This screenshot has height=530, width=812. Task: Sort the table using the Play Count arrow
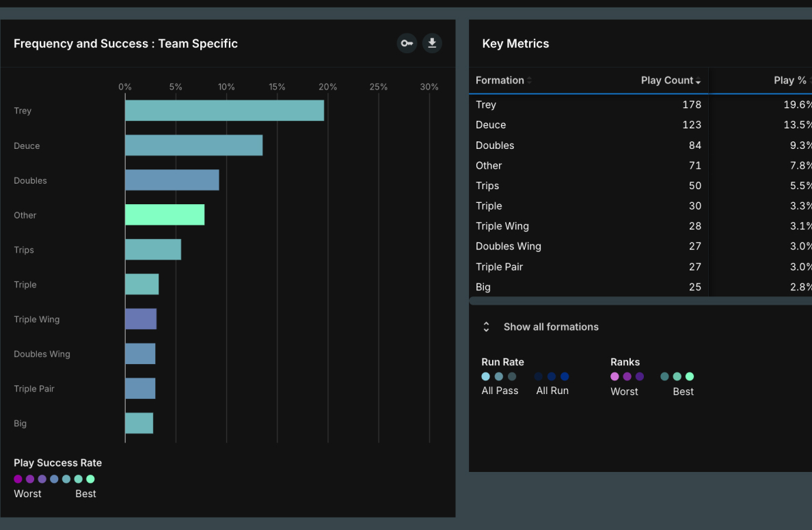tap(698, 81)
